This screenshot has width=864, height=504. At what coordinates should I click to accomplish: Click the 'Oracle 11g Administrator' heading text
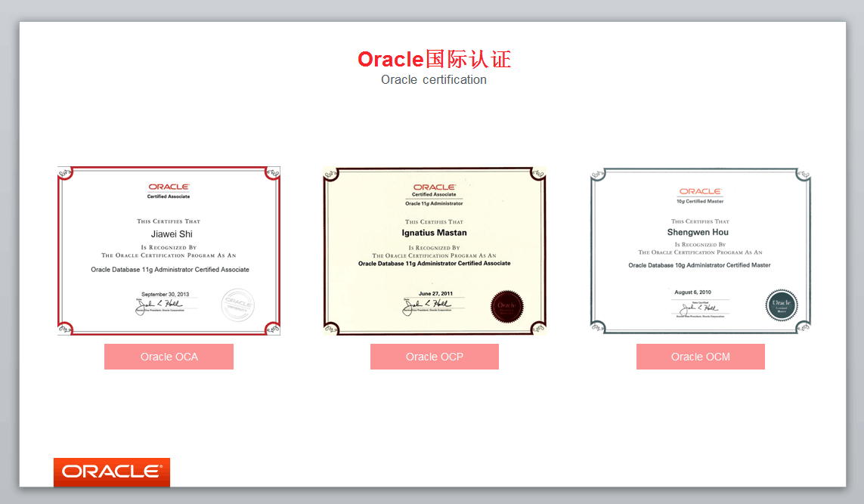[434, 203]
